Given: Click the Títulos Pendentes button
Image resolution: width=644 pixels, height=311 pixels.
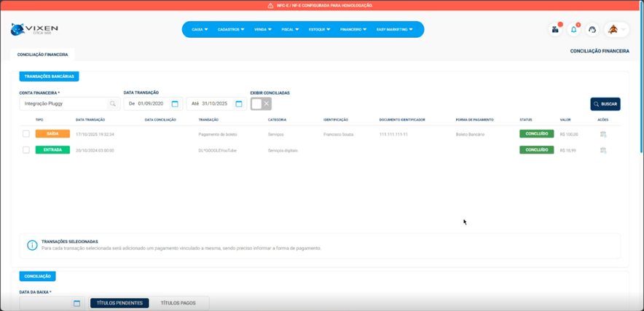Looking at the screenshot, I should [119, 302].
